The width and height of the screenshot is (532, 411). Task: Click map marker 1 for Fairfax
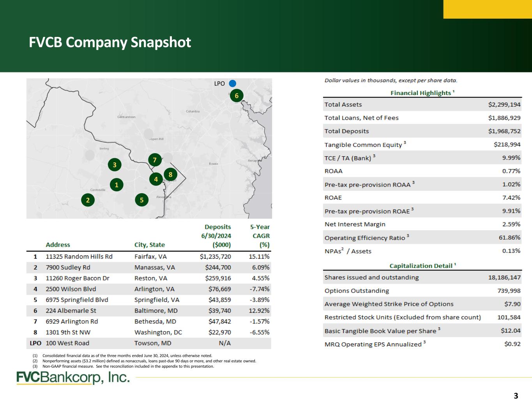pos(116,185)
